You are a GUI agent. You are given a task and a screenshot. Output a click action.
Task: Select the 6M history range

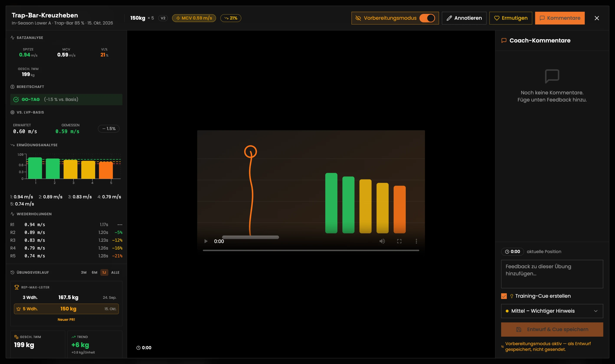click(x=95, y=272)
